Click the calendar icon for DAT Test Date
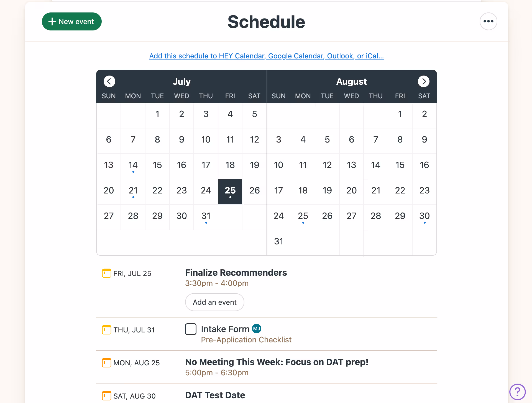 (106, 396)
